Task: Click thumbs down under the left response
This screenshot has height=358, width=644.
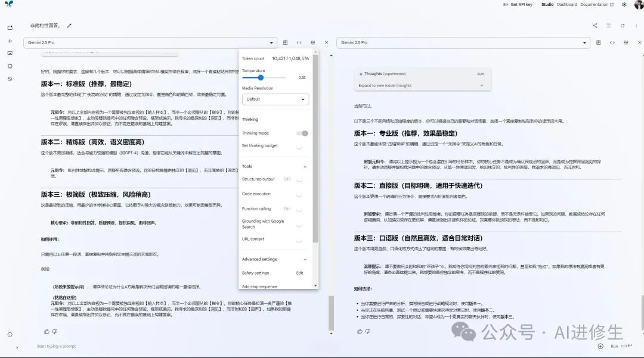Action: coord(55,331)
